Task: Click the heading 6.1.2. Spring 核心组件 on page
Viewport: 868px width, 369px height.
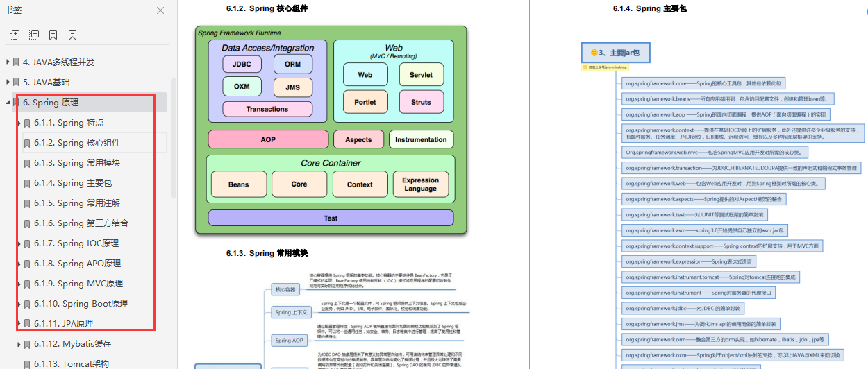Action: click(x=267, y=9)
